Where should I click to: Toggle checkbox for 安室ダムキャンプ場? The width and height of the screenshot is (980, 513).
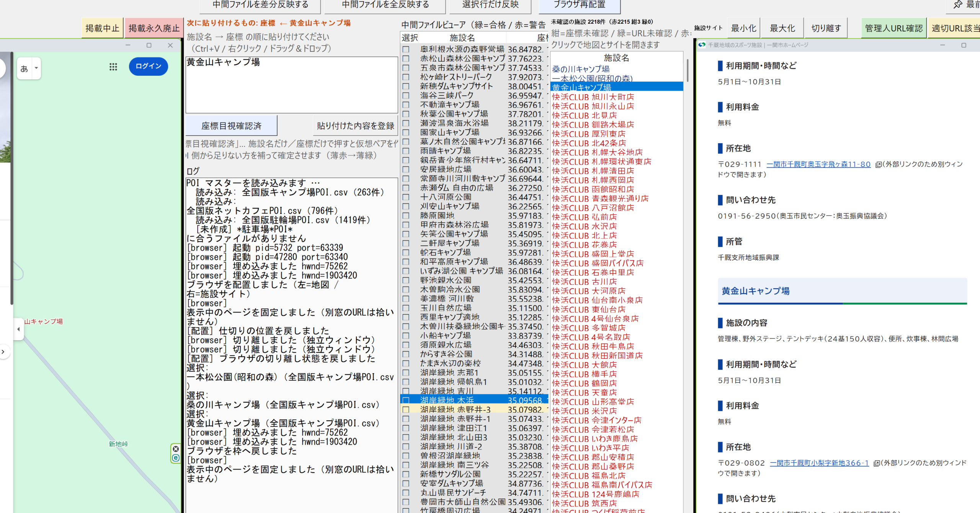406,484
